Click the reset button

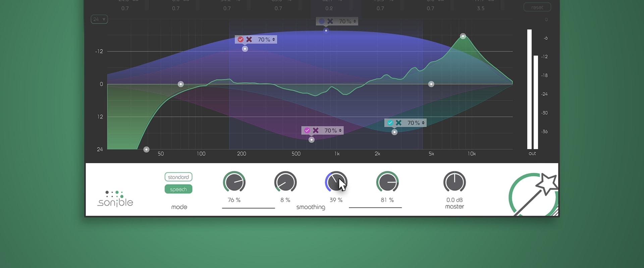[537, 7]
